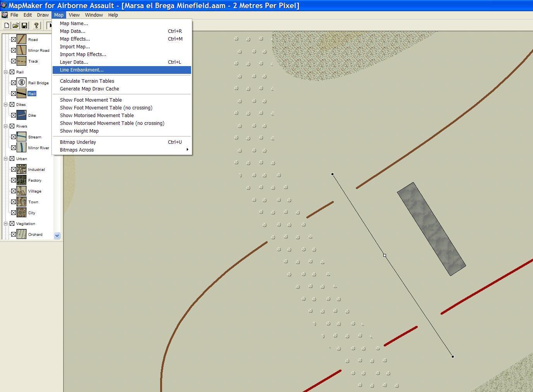Select the Minor Road terrain icon

[x=21, y=50]
